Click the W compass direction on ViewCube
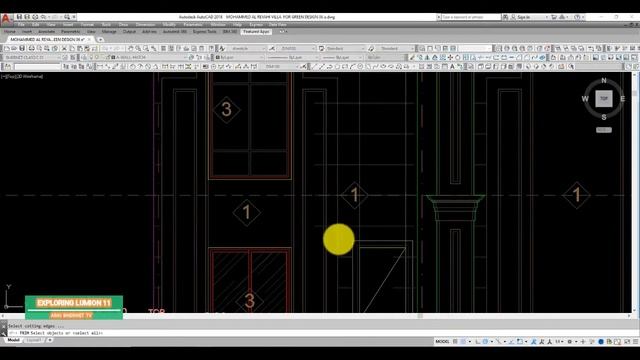Viewport: 640px width, 360px height. [x=585, y=99]
